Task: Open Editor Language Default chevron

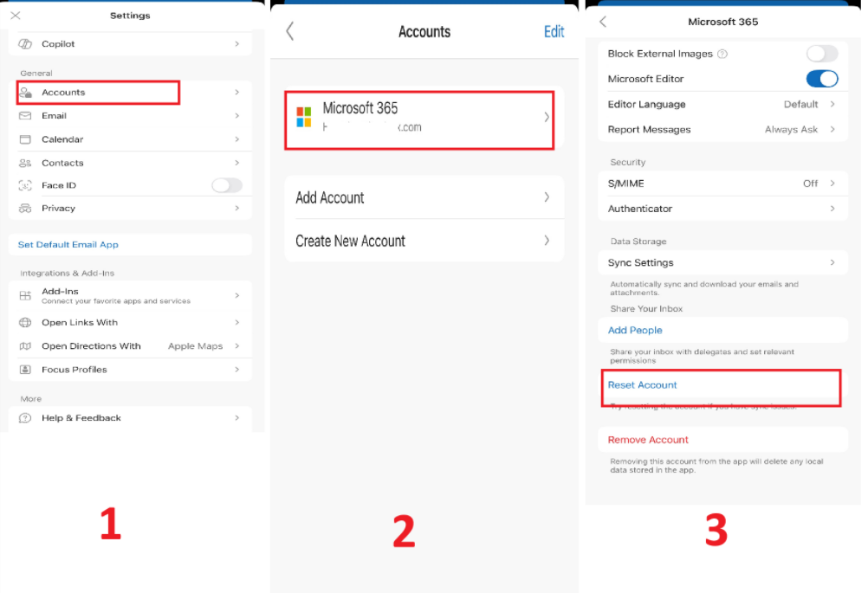Action: (832, 104)
